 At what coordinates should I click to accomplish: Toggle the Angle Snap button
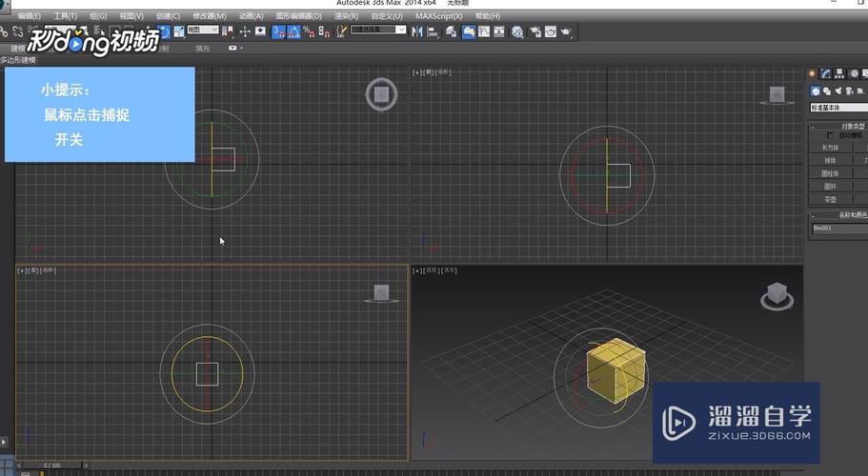click(293, 32)
